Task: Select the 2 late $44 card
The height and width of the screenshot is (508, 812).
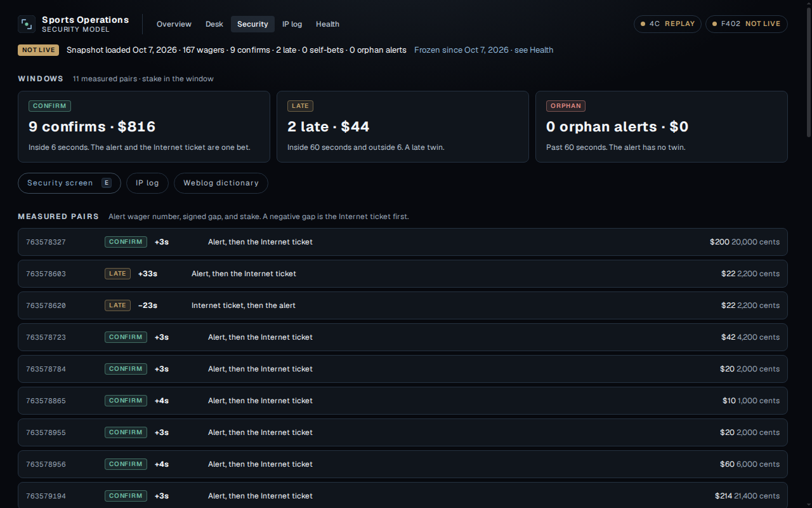Action: coord(403,126)
